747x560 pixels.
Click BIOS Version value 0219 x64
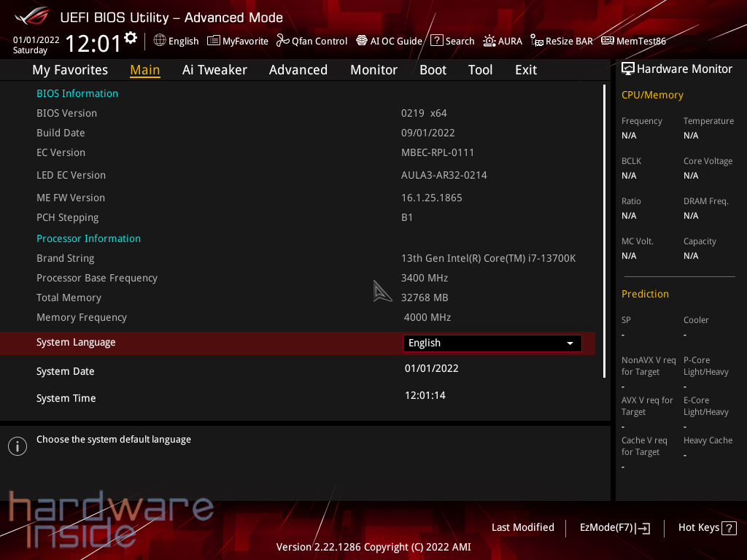tap(424, 113)
